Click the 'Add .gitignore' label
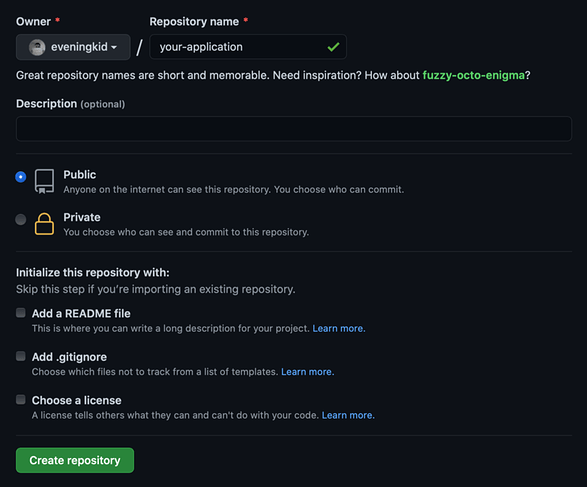This screenshot has width=587, height=487. pyautogui.click(x=69, y=357)
